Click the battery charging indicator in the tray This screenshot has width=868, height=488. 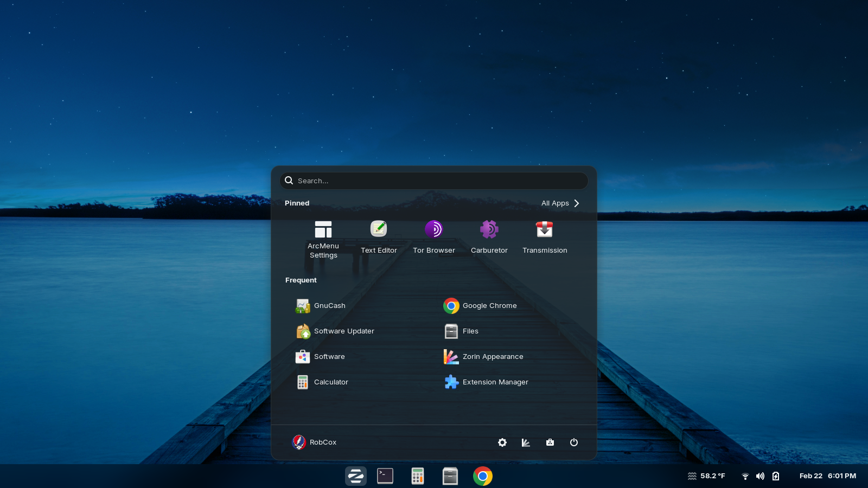coord(776,476)
